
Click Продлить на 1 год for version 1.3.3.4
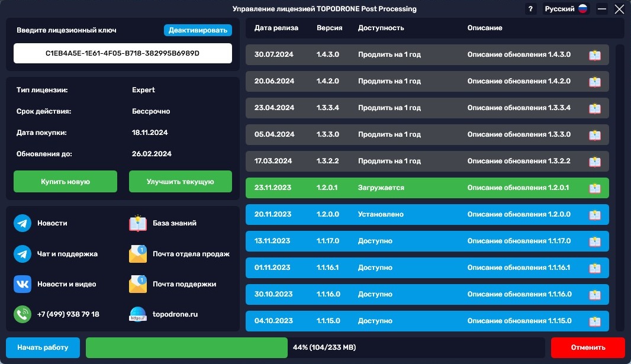click(x=389, y=107)
